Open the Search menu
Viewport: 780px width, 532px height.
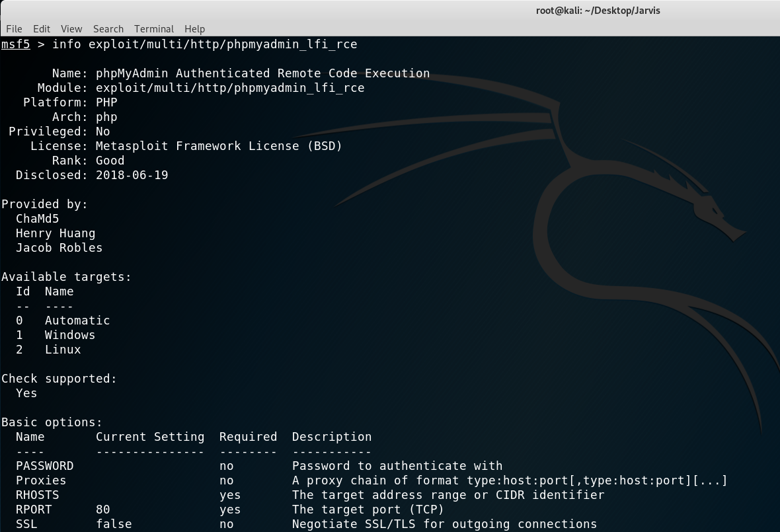tap(108, 29)
